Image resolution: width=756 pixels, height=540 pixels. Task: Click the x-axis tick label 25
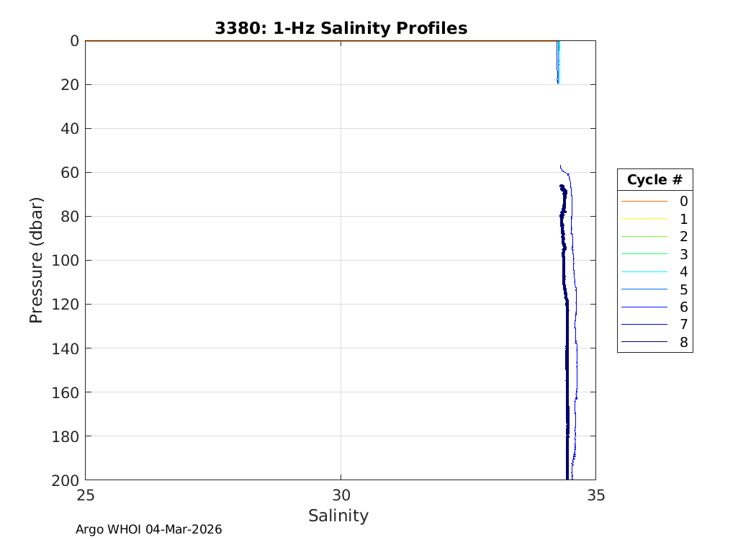click(x=86, y=496)
